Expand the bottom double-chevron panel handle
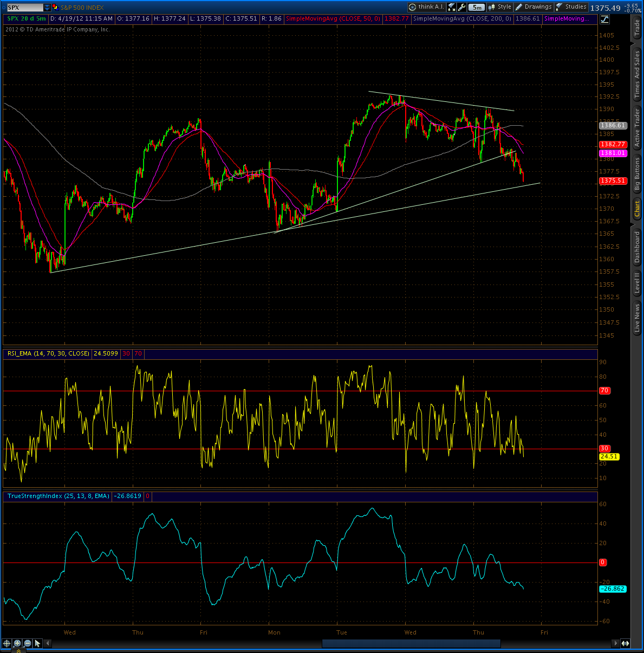 pyautogui.click(x=18, y=651)
